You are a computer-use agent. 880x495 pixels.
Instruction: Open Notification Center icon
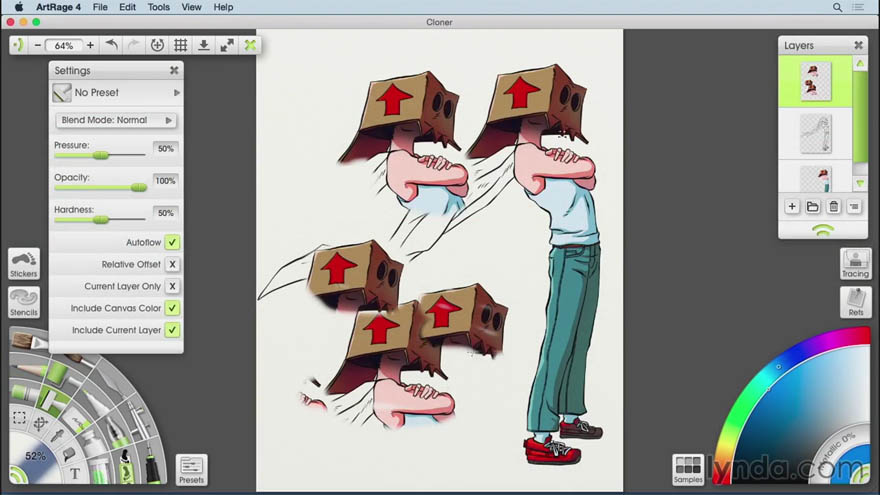click(x=858, y=7)
